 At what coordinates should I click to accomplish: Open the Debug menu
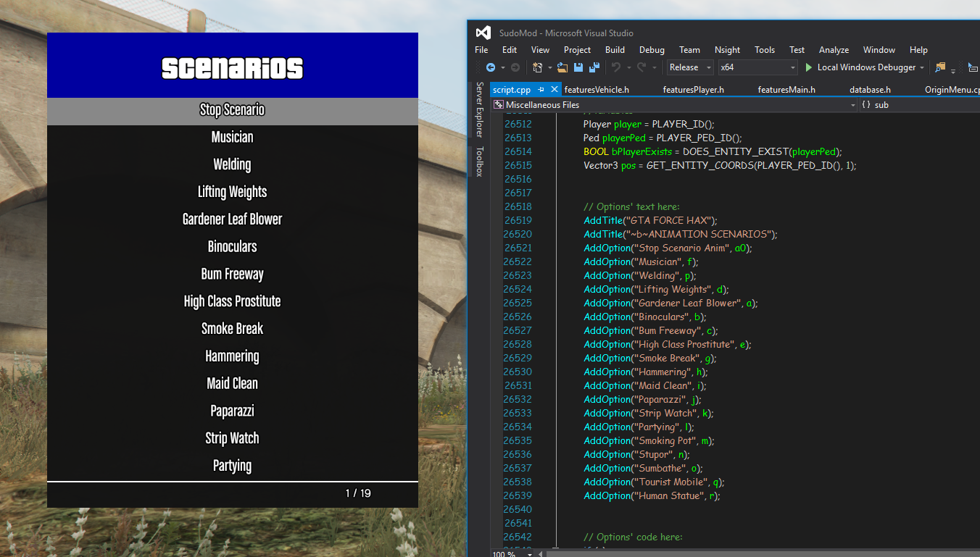(x=652, y=50)
